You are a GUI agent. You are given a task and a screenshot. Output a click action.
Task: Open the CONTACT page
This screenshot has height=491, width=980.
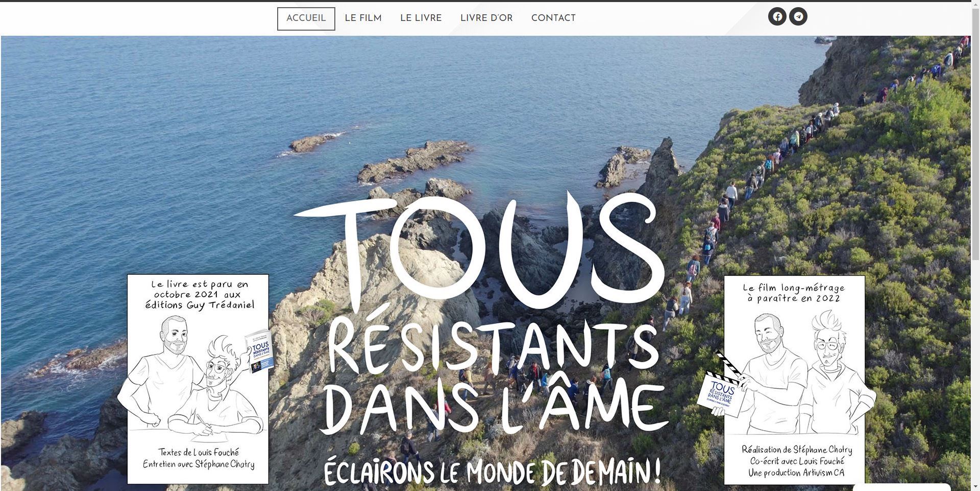553,18
